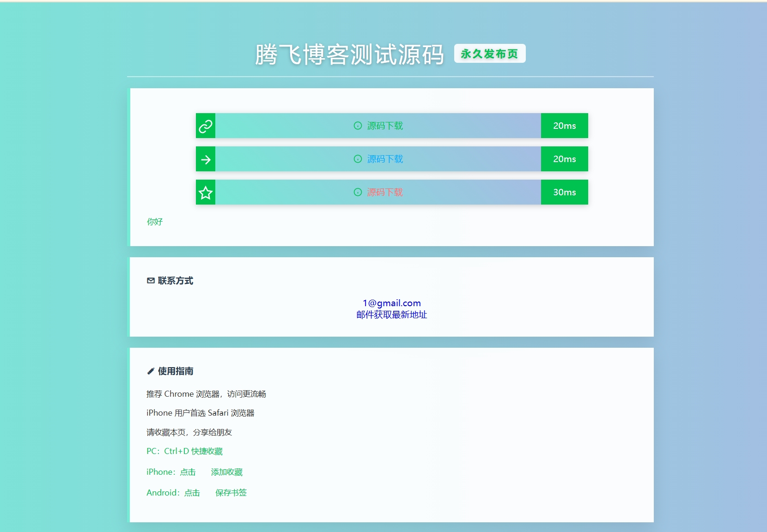
Task: Click the Android：点击 text
Action: [x=173, y=493]
